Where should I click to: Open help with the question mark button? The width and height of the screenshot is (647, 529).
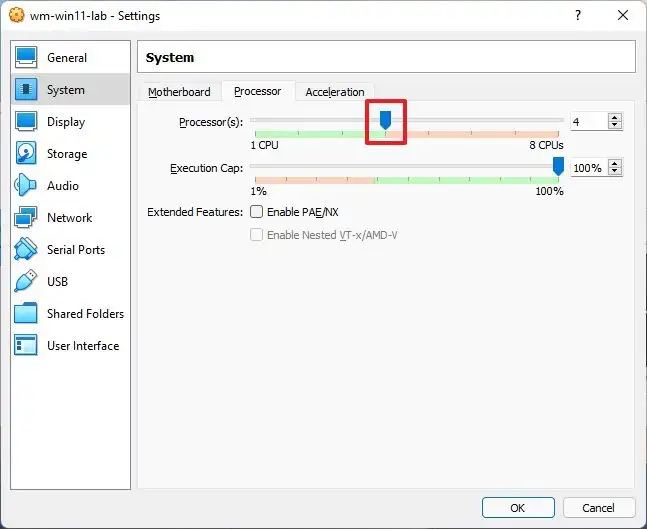[x=578, y=15]
